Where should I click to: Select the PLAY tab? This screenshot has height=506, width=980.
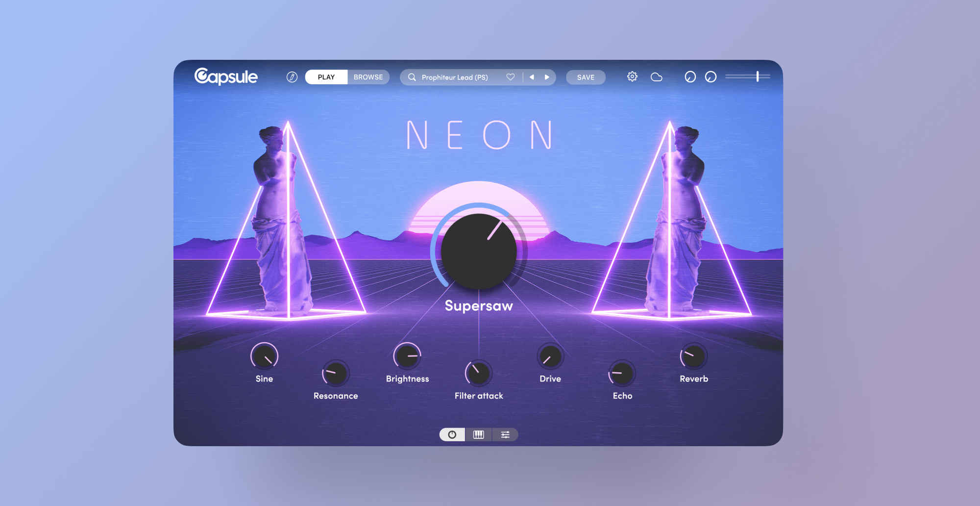pyautogui.click(x=326, y=77)
